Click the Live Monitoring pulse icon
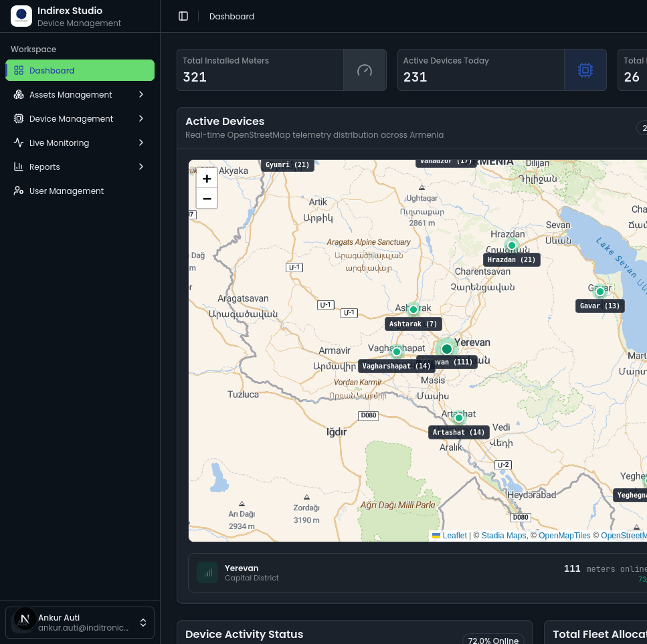647x644 pixels. click(19, 142)
